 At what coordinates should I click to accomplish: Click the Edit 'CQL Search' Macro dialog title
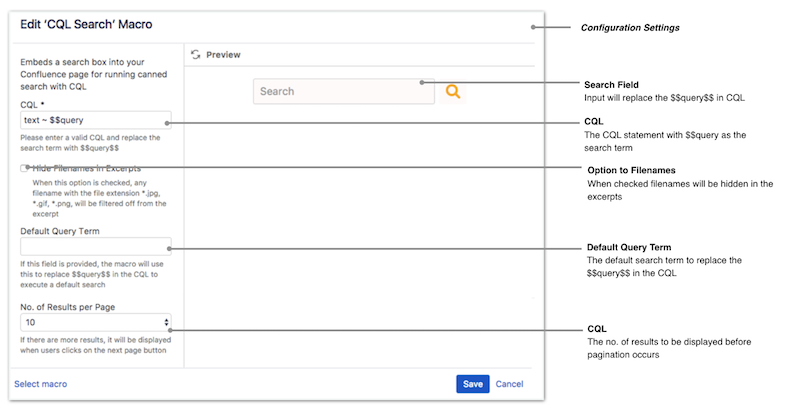tap(86, 24)
